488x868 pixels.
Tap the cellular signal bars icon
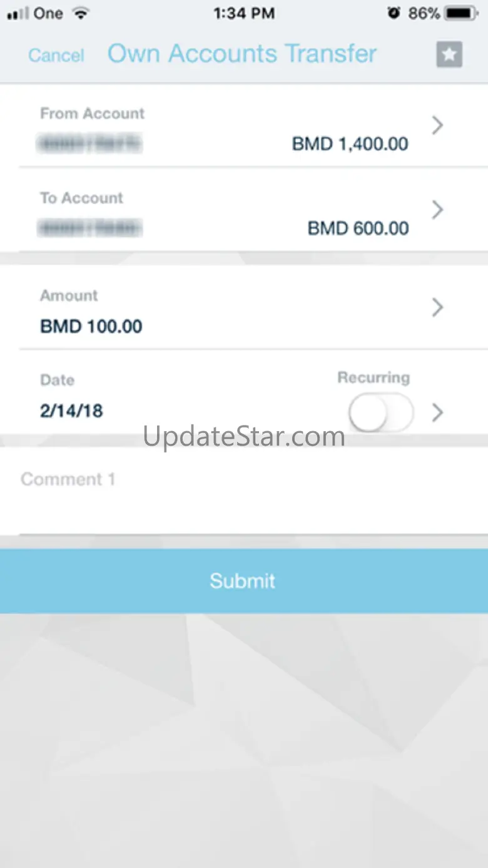pyautogui.click(x=17, y=13)
